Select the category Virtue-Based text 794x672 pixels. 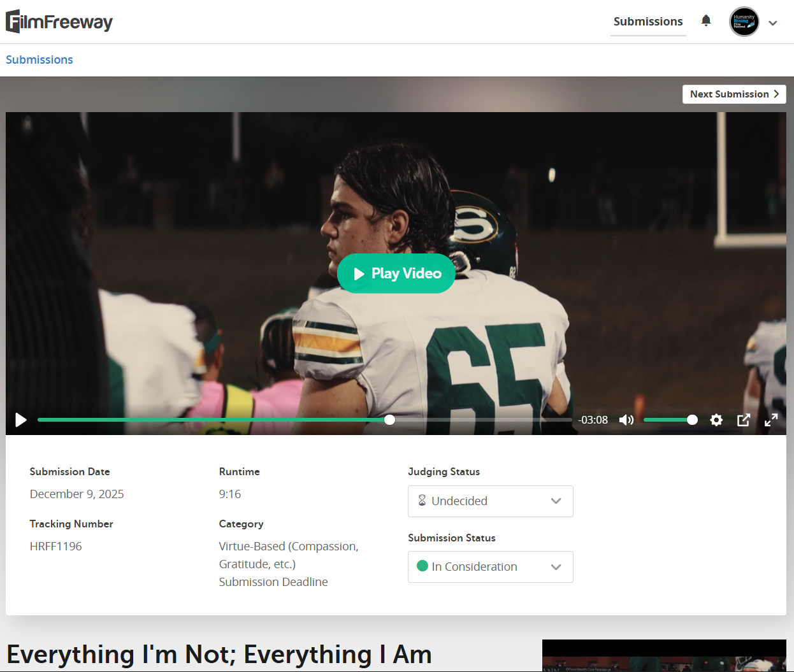pos(289,555)
